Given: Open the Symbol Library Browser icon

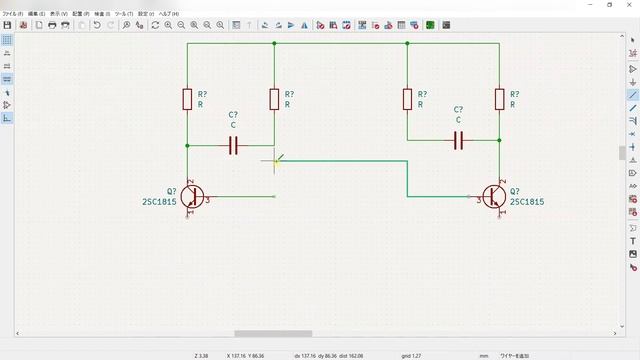Looking at the screenshot, I should 333,25.
